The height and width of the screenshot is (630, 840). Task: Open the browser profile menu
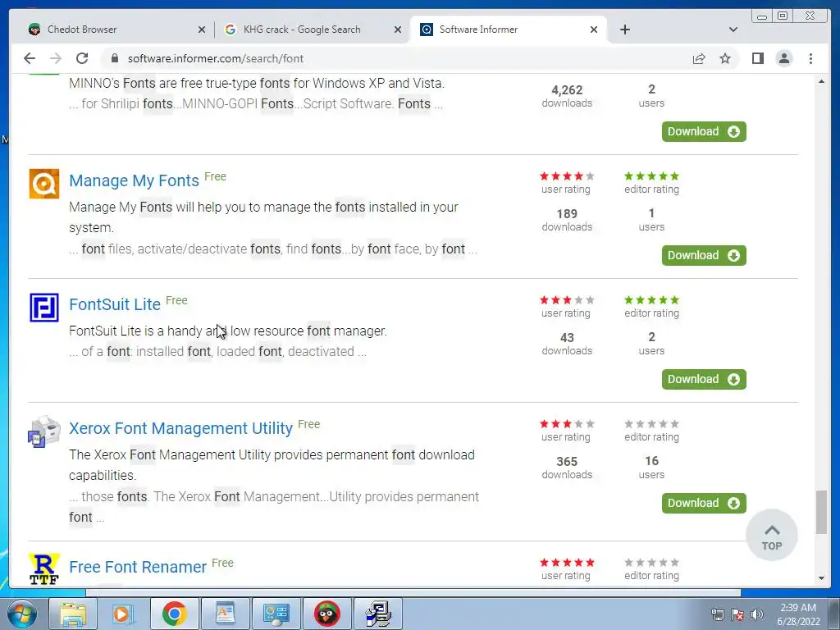pyautogui.click(x=784, y=58)
